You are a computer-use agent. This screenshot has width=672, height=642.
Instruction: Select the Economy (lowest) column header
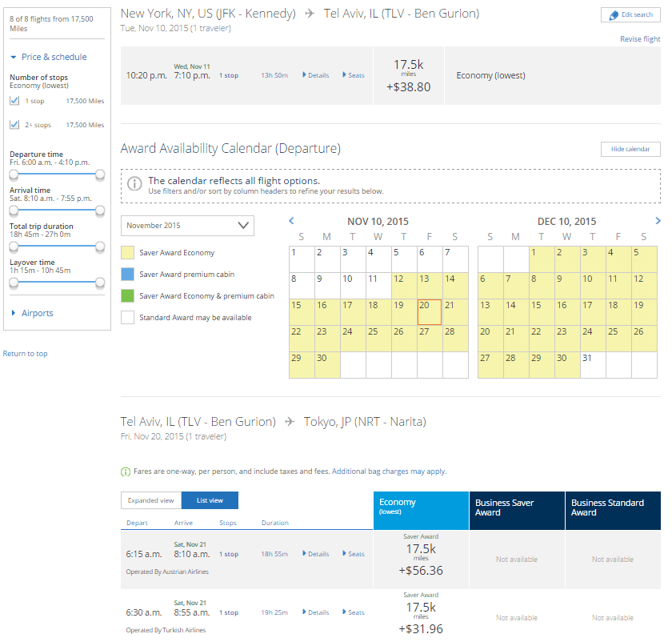tap(421, 511)
